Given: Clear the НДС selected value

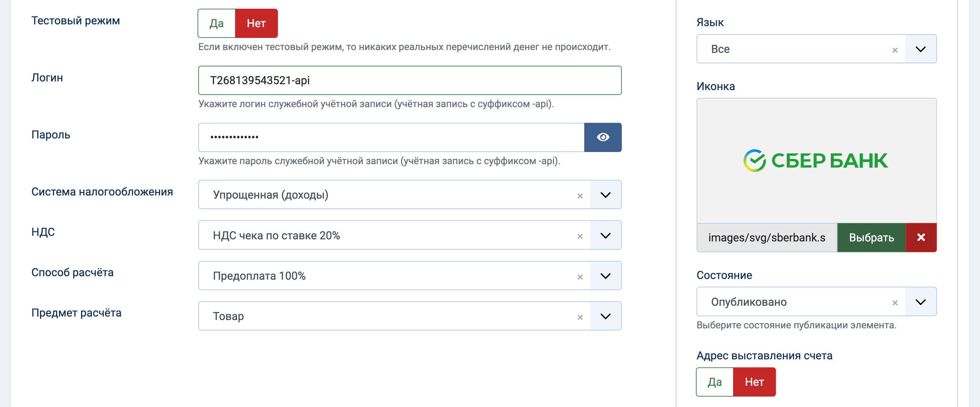Looking at the screenshot, I should point(580,236).
